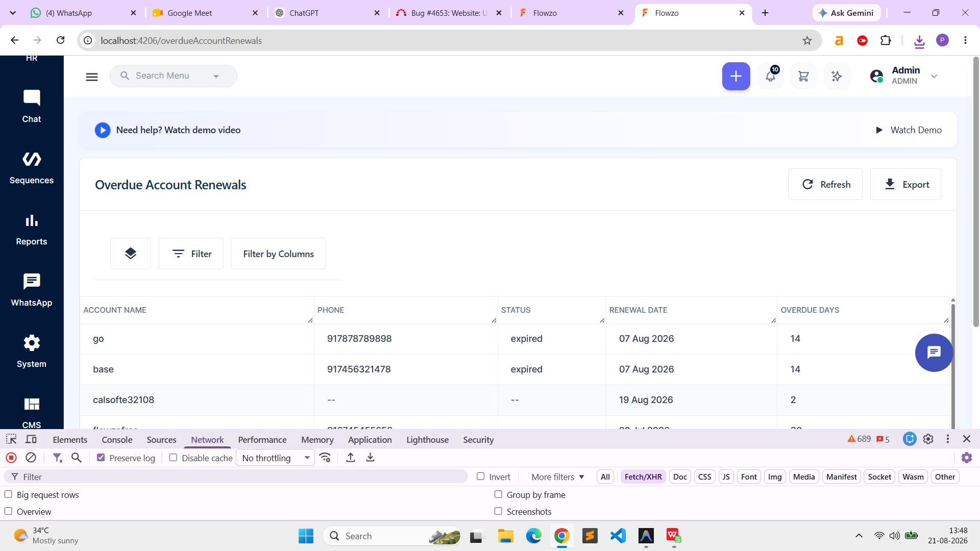
Task: Click the Refresh button
Action: pyautogui.click(x=825, y=184)
